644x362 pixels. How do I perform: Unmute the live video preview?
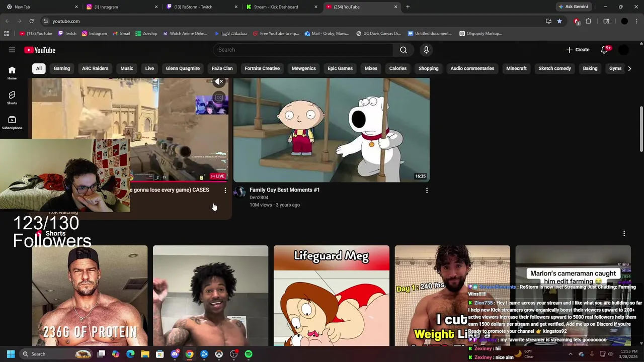pos(219,81)
